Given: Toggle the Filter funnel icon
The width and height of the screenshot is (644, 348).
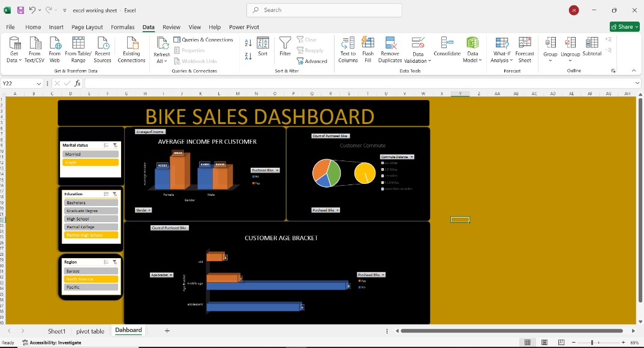Looking at the screenshot, I should click(285, 43).
